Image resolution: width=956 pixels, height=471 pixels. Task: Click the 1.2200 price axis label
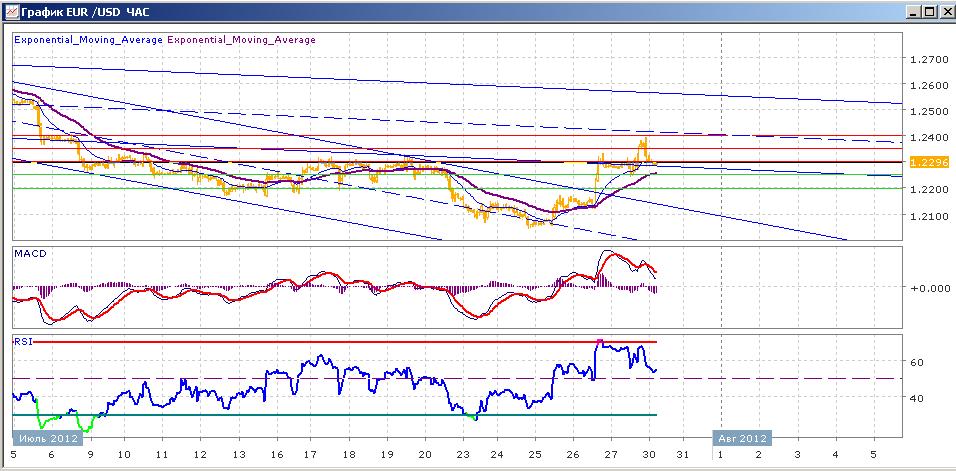[929, 189]
